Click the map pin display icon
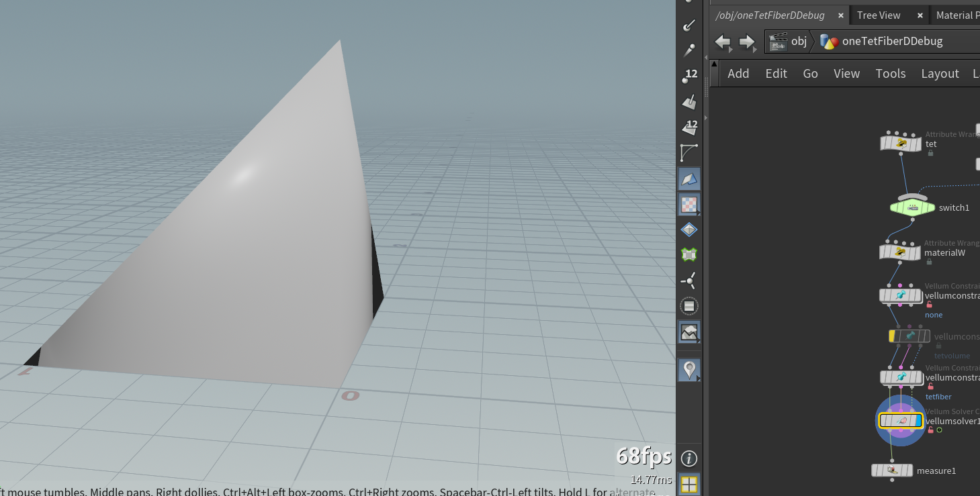The height and width of the screenshot is (496, 980). click(689, 369)
